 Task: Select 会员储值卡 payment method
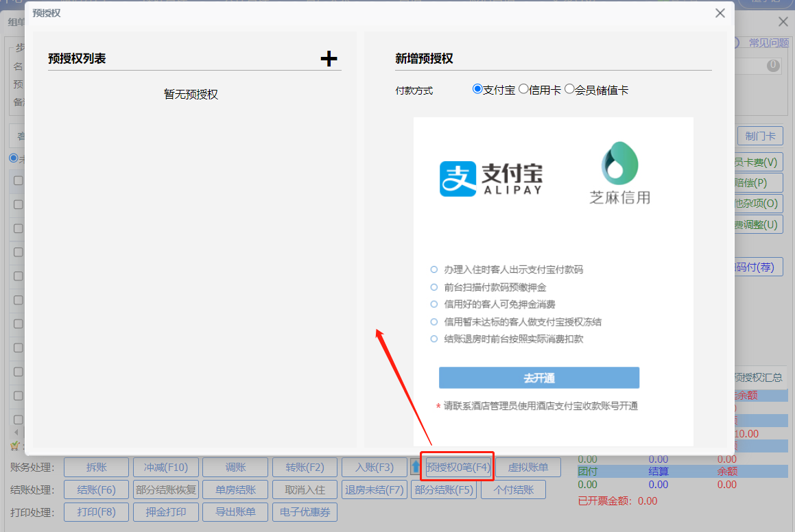point(569,89)
